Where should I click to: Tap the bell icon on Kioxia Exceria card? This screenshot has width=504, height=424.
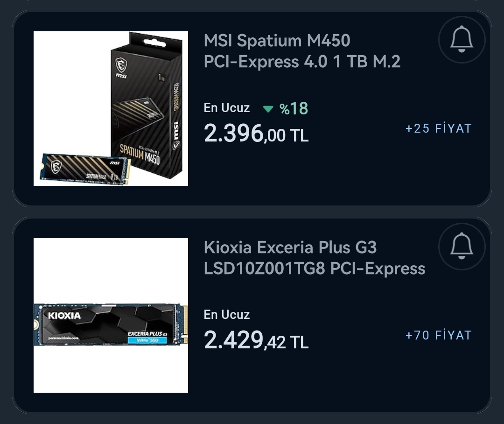tap(462, 247)
